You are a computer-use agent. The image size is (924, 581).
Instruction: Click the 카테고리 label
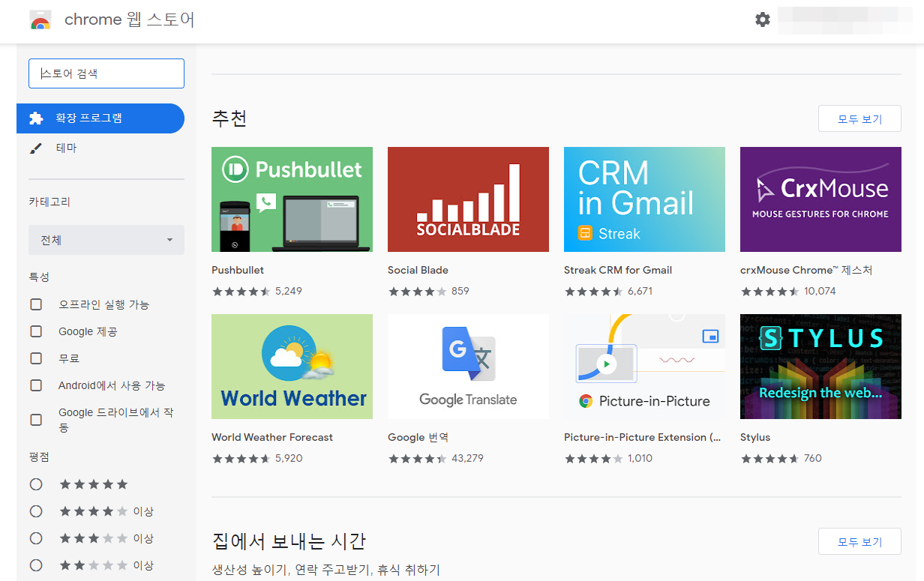pos(49,202)
